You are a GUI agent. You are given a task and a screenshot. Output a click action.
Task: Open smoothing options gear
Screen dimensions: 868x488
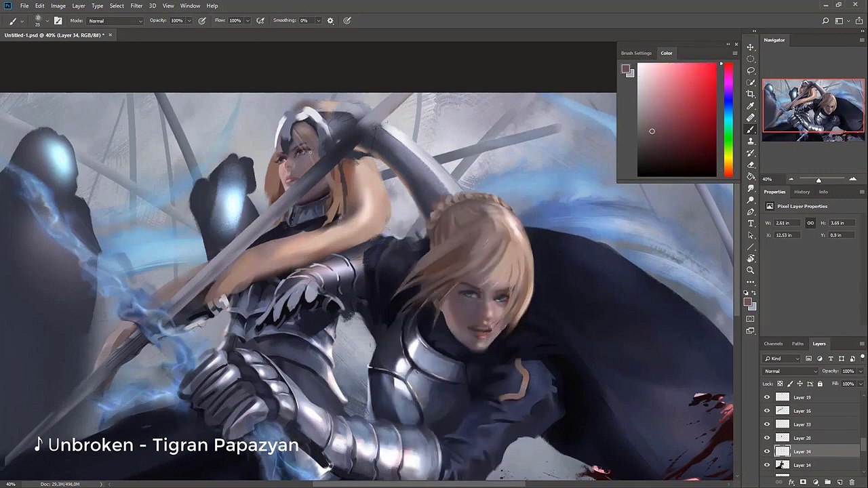click(x=330, y=20)
